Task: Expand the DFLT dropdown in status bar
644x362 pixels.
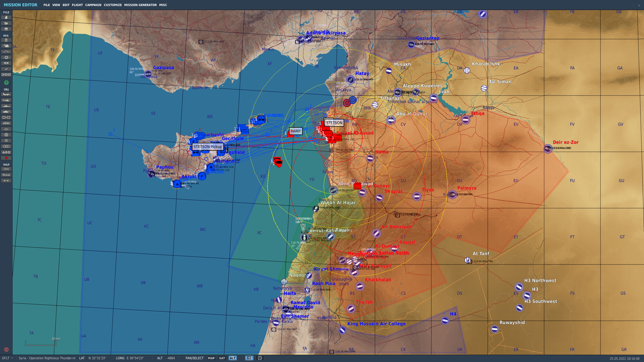Action: (8, 358)
